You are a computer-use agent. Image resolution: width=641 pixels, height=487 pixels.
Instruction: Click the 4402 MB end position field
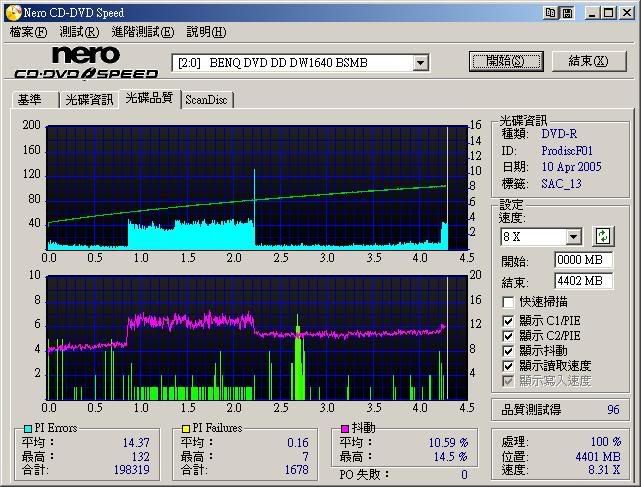pyautogui.click(x=583, y=281)
